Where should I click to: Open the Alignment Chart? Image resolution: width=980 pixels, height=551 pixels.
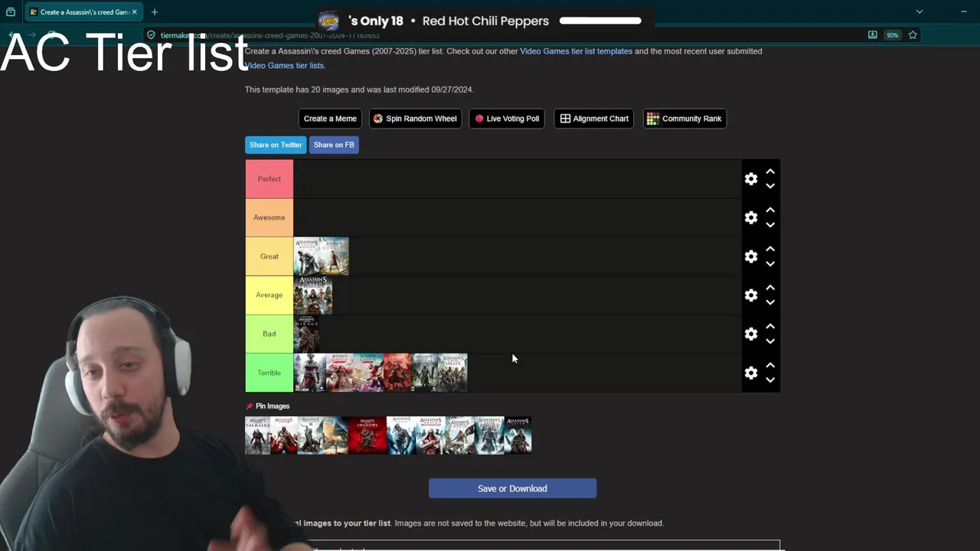pyautogui.click(x=594, y=119)
